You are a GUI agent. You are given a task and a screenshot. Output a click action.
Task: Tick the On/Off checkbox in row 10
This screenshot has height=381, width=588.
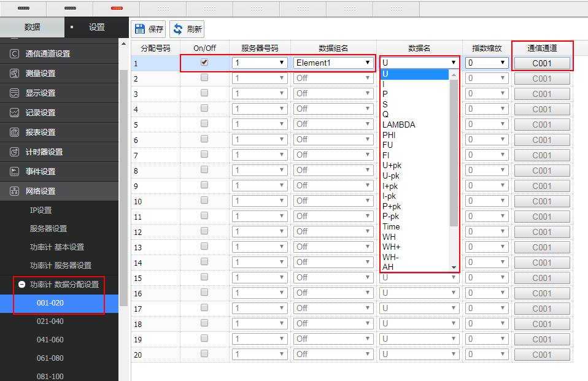tap(204, 201)
